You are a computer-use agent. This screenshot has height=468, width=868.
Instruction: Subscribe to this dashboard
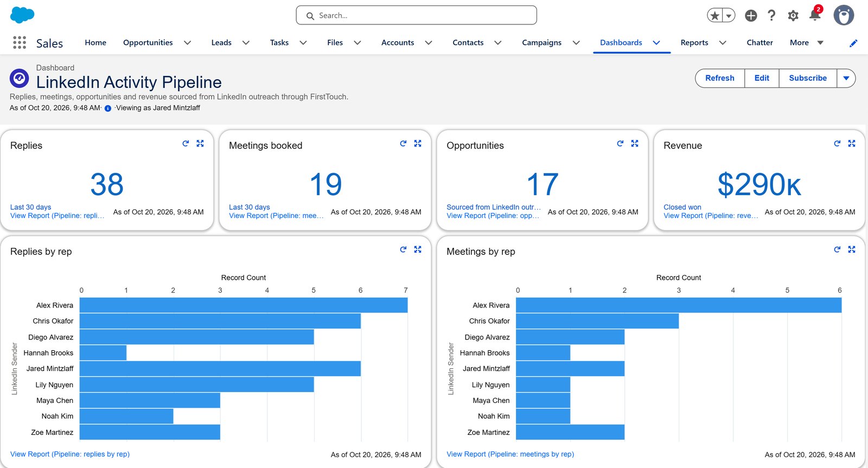pyautogui.click(x=808, y=78)
